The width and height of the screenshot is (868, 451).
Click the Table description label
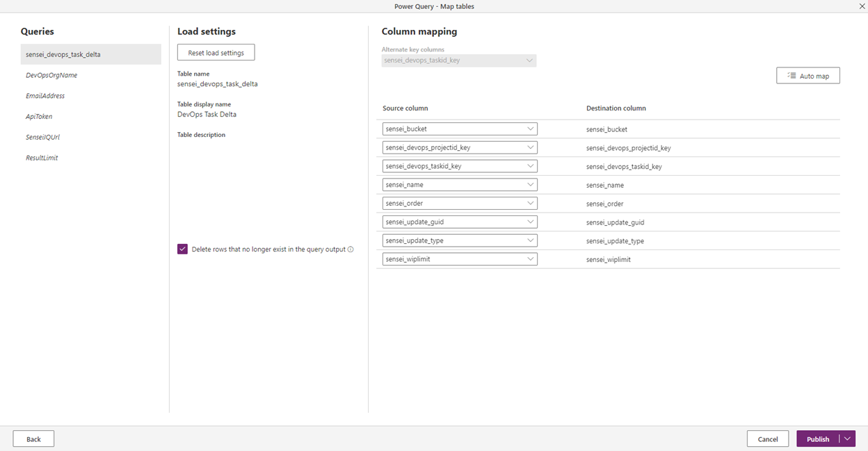(201, 135)
